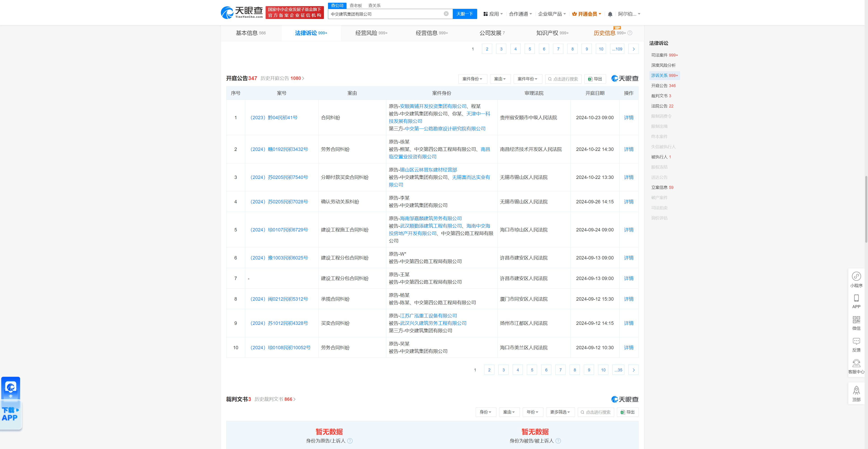Open 详情 for 2024-10-22 13:30 hearing

click(628, 177)
